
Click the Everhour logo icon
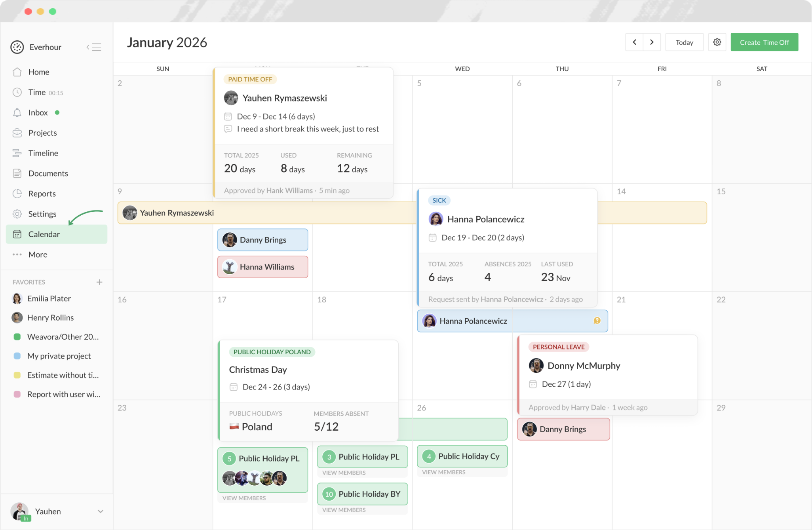point(17,47)
